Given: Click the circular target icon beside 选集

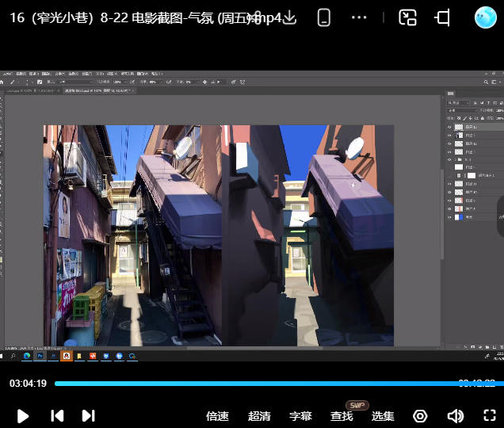Looking at the screenshot, I should (x=420, y=416).
